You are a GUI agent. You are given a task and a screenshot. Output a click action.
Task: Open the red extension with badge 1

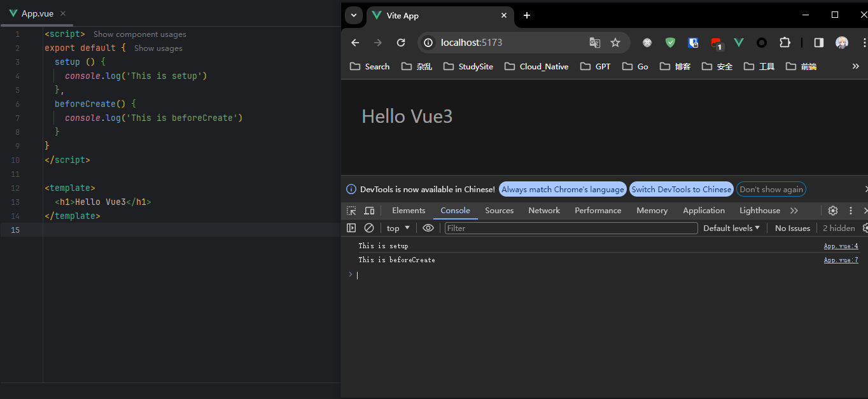click(717, 43)
